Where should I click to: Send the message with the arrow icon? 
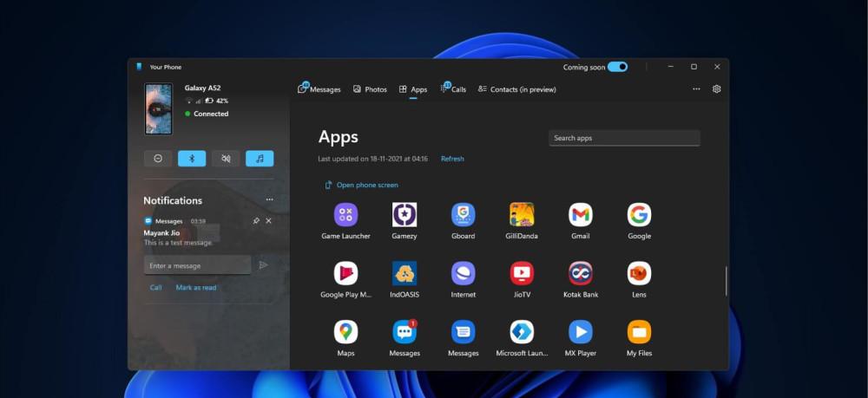[x=264, y=265]
